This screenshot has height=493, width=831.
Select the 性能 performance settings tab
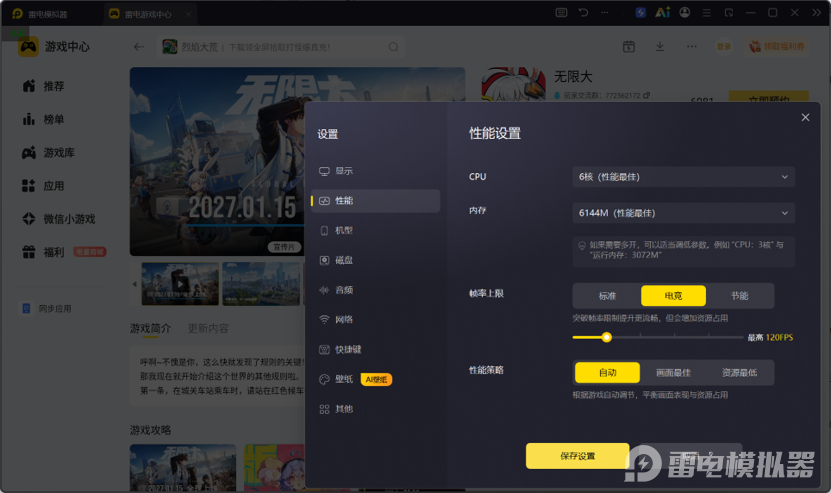coord(375,201)
